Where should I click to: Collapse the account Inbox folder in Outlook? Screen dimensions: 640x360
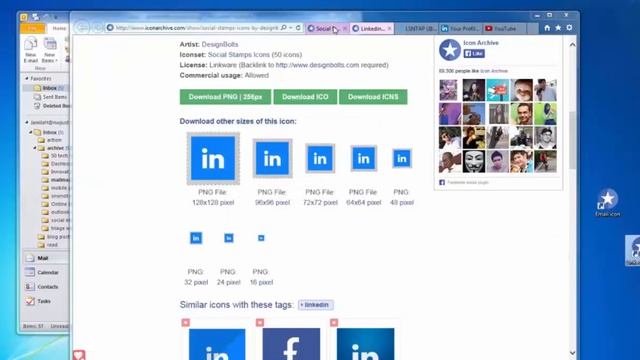tap(31, 132)
